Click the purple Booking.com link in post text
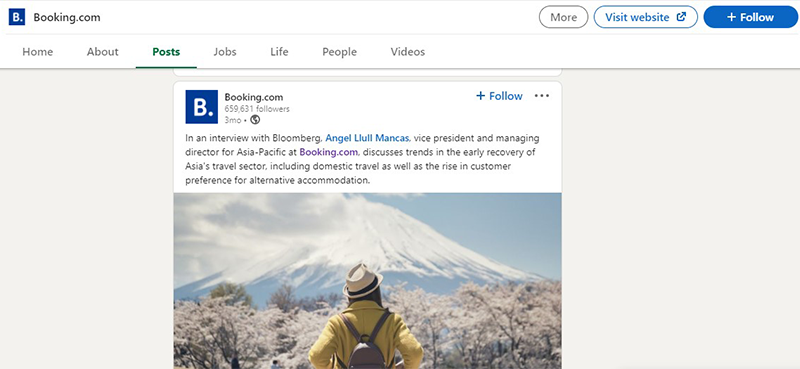The height and width of the screenshot is (369, 800). tap(329, 152)
